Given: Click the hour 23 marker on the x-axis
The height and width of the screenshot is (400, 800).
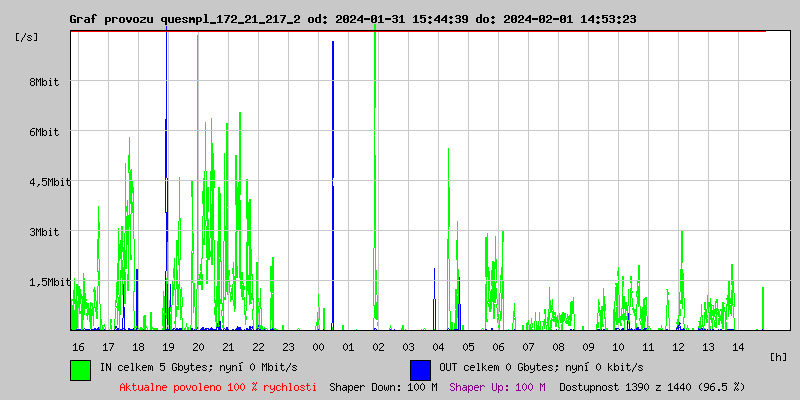Looking at the screenshot, I should pyautogui.click(x=288, y=346).
